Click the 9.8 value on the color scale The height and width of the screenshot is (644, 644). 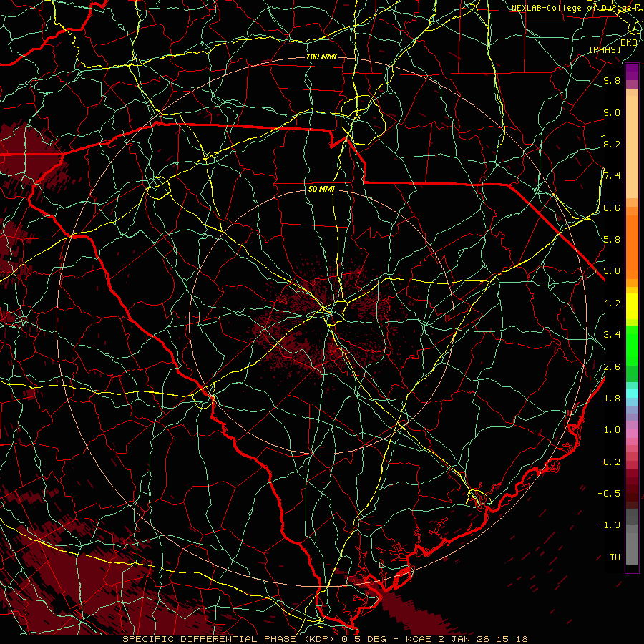point(612,80)
